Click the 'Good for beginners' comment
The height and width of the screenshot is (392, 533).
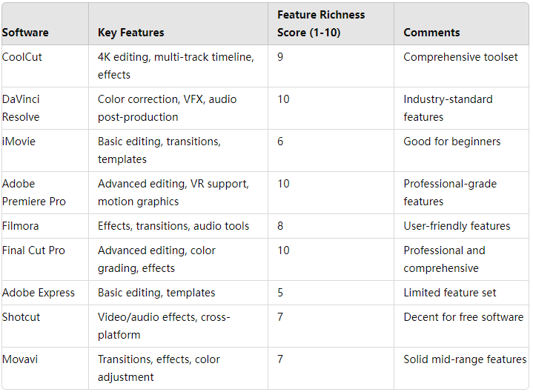coord(452,142)
